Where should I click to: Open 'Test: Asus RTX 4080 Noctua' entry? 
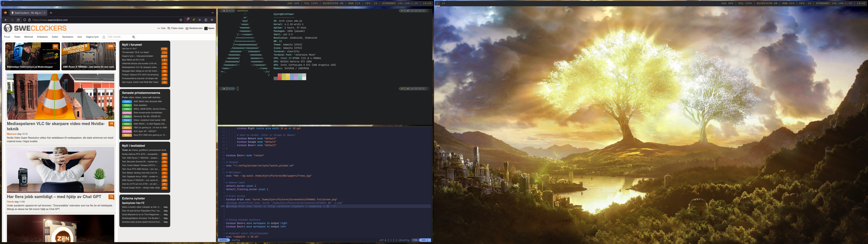coord(141,169)
